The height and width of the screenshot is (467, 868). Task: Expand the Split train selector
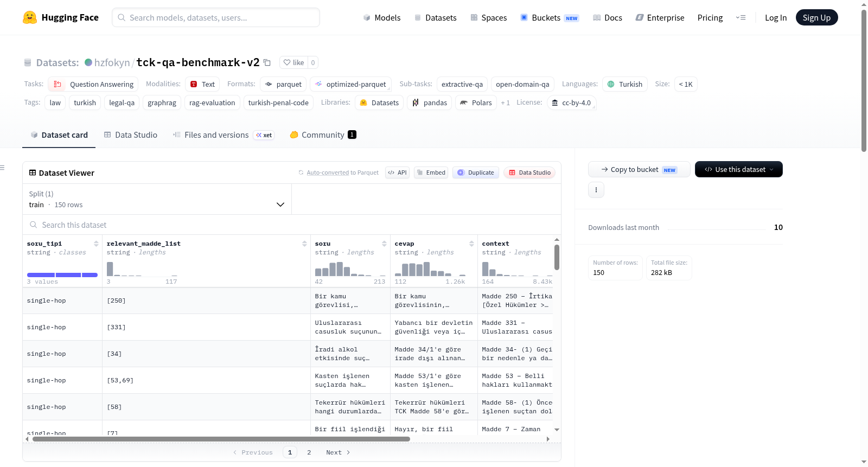coord(157,199)
